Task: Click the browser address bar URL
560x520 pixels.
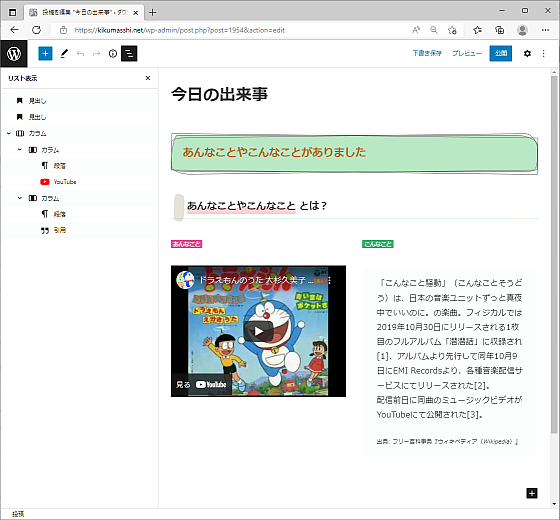Action: [x=179, y=30]
